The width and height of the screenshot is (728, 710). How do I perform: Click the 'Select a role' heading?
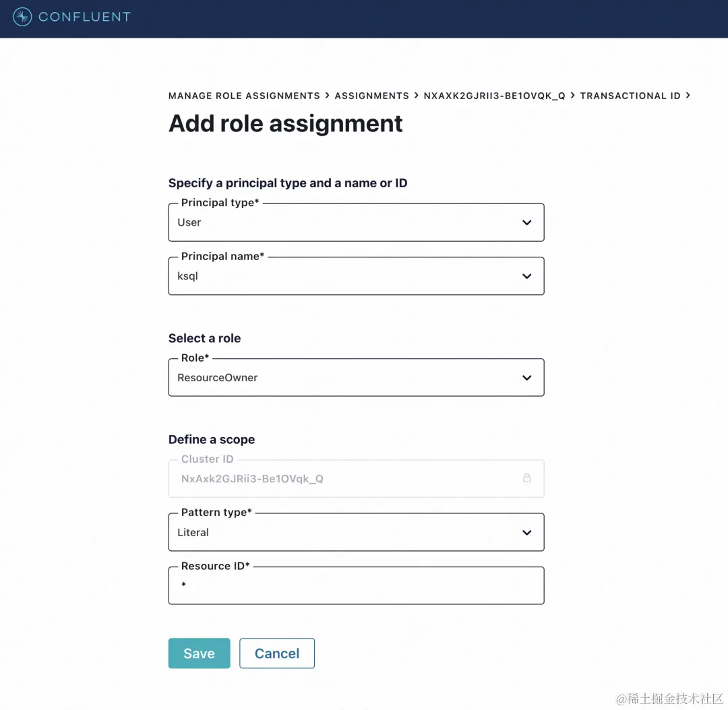[205, 338]
